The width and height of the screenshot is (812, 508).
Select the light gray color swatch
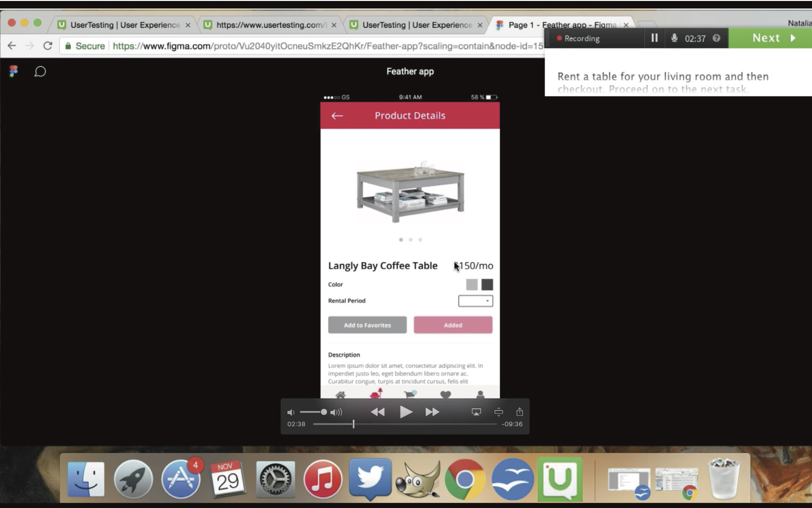tap(472, 284)
